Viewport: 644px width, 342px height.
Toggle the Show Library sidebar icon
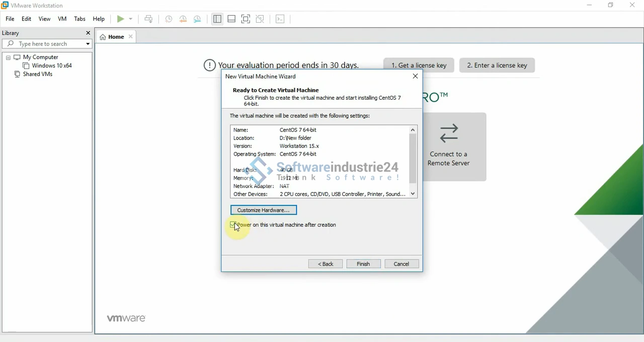(217, 19)
